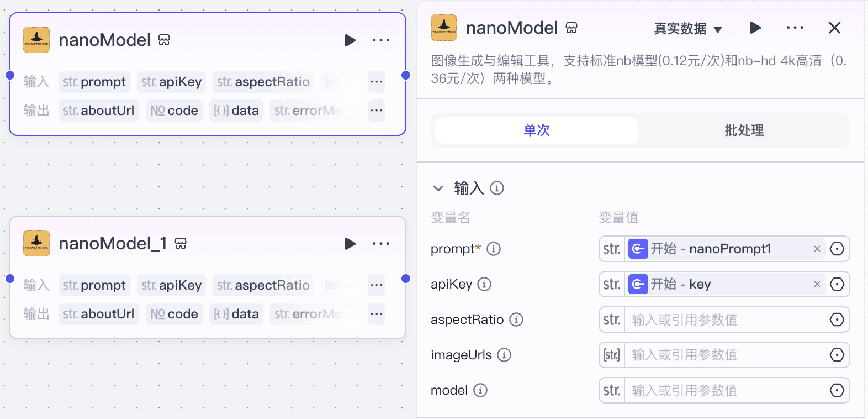Click the info icon next to imageUrls
Screen dimensions: 868x419
pos(504,355)
